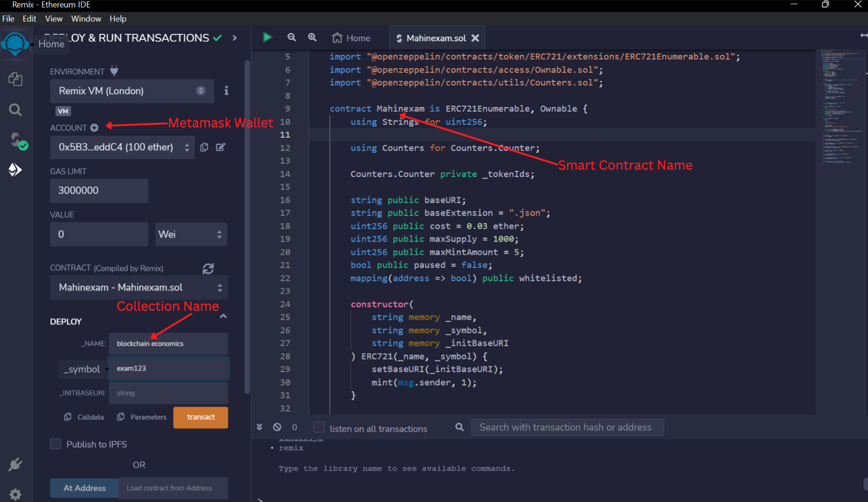This screenshot has height=502, width=868.
Task: Open the account selection dropdown
Action: click(x=123, y=147)
